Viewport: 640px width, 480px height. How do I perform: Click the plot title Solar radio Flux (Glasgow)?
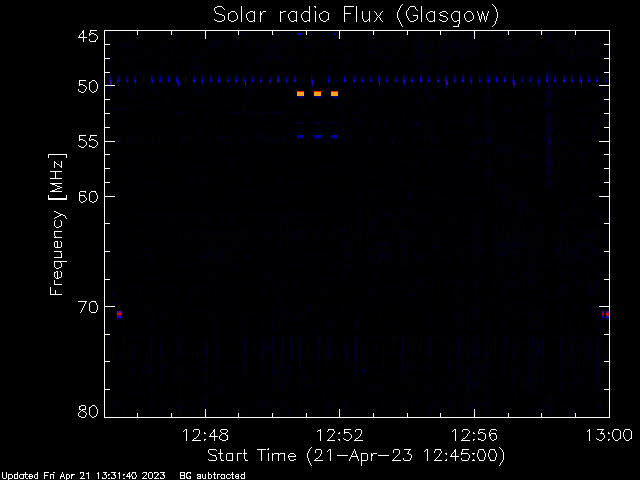356,16
